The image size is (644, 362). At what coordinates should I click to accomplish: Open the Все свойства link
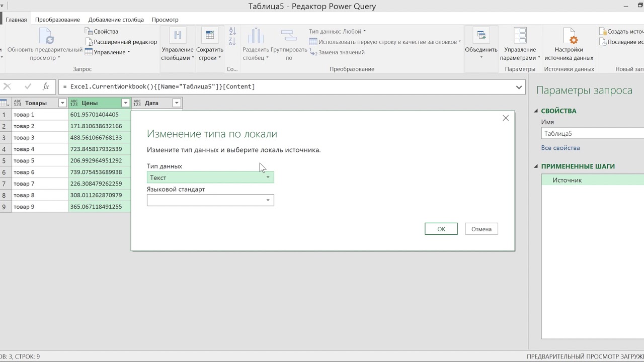tap(560, 148)
